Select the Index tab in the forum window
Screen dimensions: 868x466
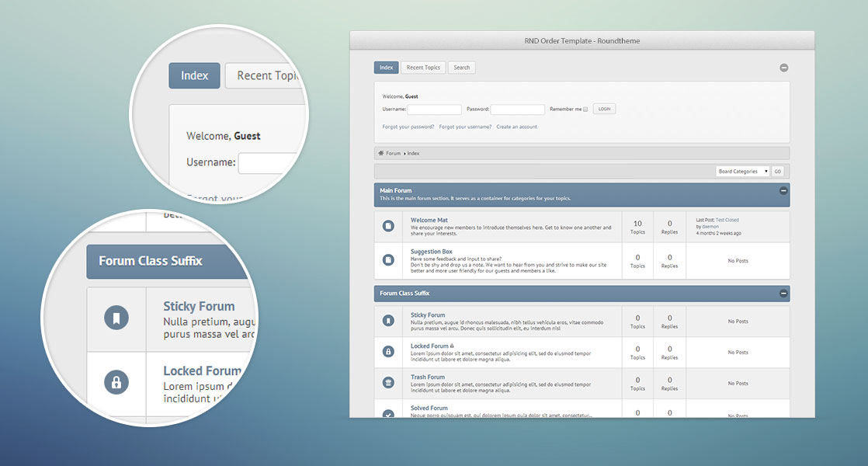tap(387, 68)
